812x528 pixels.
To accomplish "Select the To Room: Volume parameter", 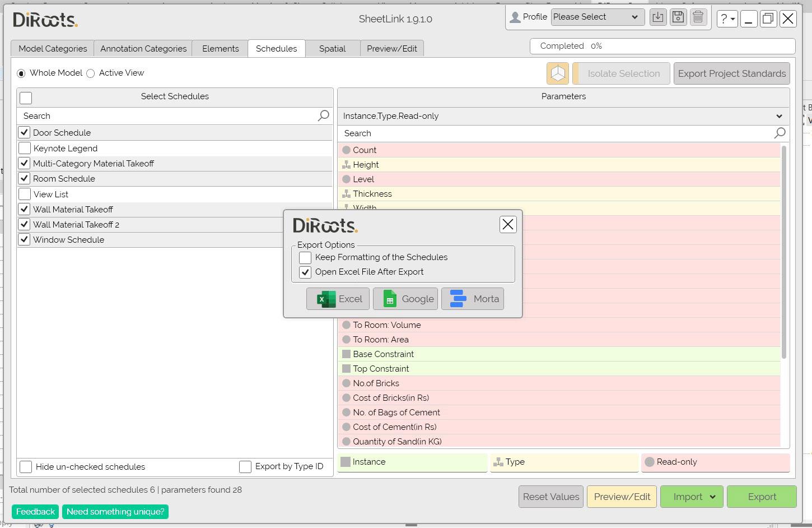I will (x=559, y=325).
